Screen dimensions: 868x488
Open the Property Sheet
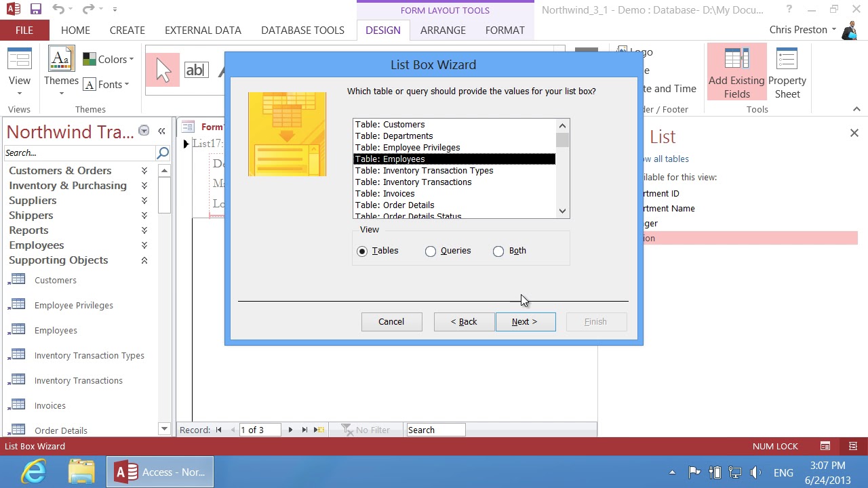pyautogui.click(x=787, y=72)
